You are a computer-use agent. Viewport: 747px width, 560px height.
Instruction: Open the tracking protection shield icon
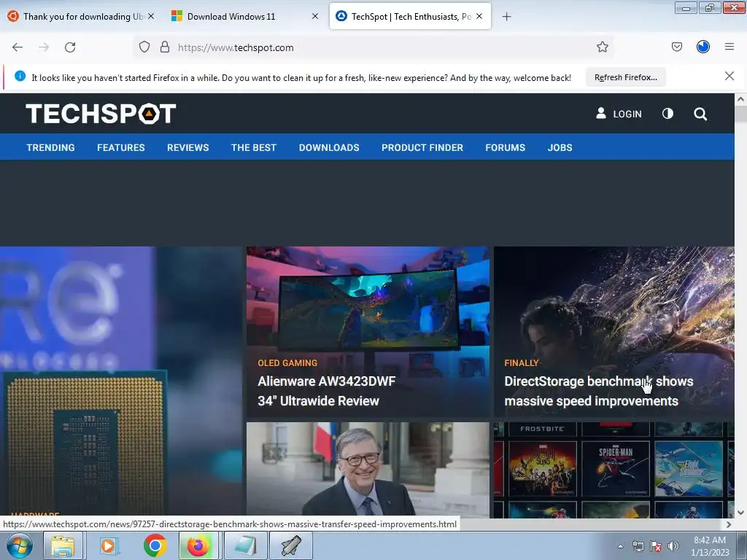coord(144,47)
